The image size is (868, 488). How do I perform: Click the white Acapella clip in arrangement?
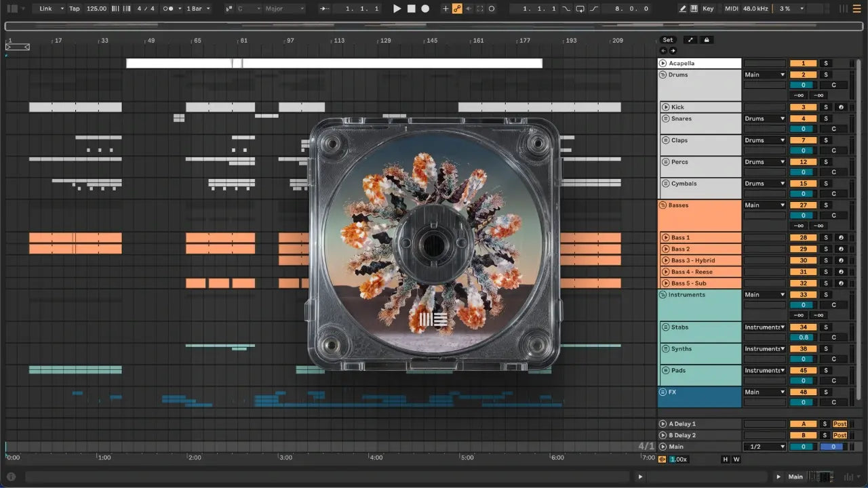[x=334, y=63]
